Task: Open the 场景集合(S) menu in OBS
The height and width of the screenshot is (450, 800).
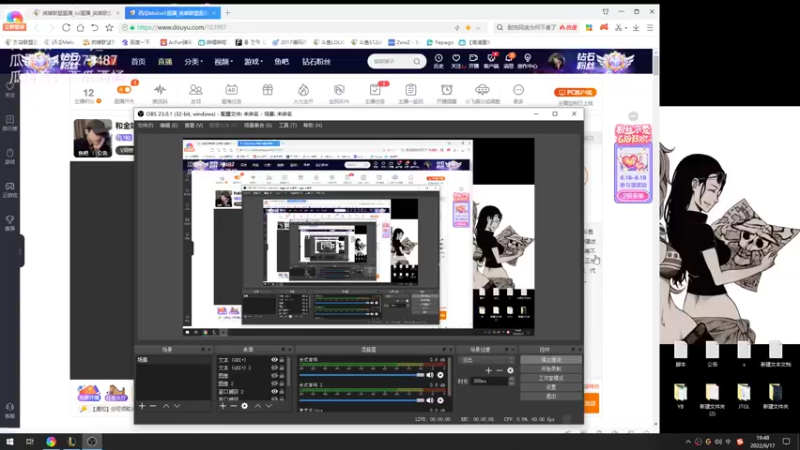Action: (x=258, y=126)
